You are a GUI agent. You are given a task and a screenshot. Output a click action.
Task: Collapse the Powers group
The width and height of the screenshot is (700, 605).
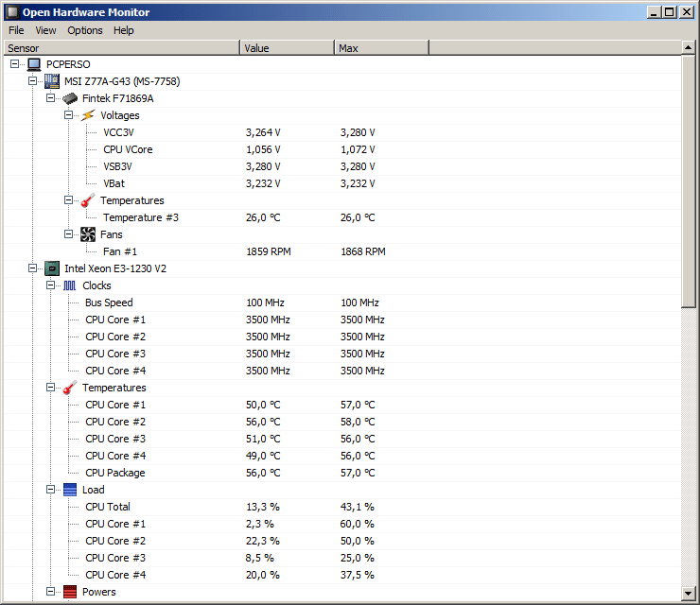coord(50,591)
